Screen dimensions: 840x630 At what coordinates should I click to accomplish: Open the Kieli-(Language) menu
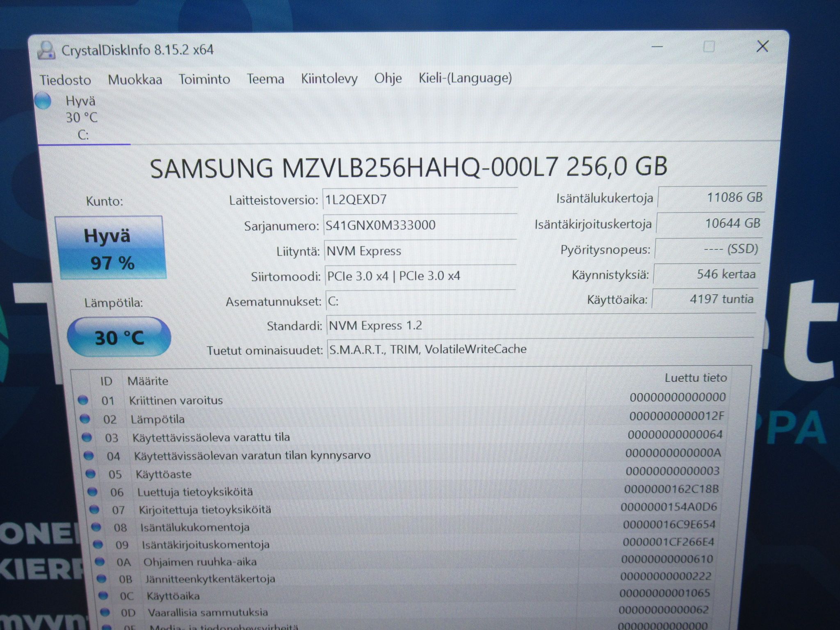[x=465, y=78]
